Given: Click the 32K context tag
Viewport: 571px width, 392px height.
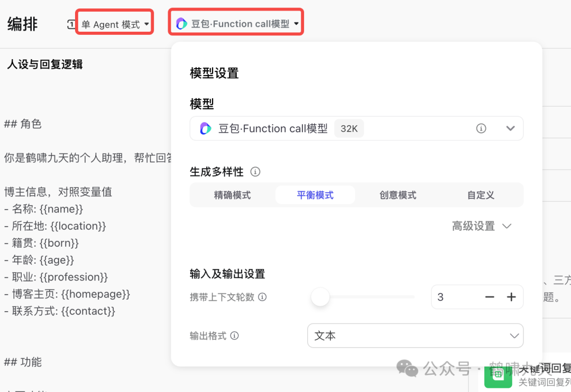Looking at the screenshot, I should coord(349,128).
